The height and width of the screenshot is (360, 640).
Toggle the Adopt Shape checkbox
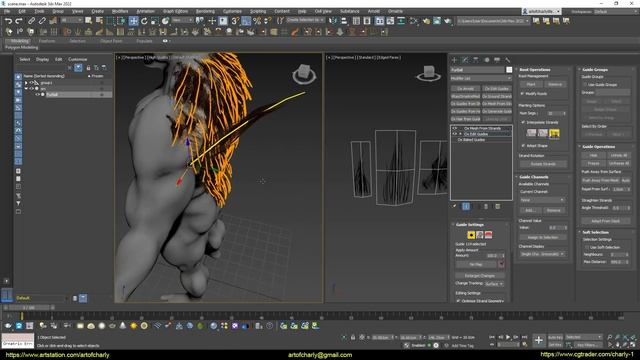click(523, 145)
